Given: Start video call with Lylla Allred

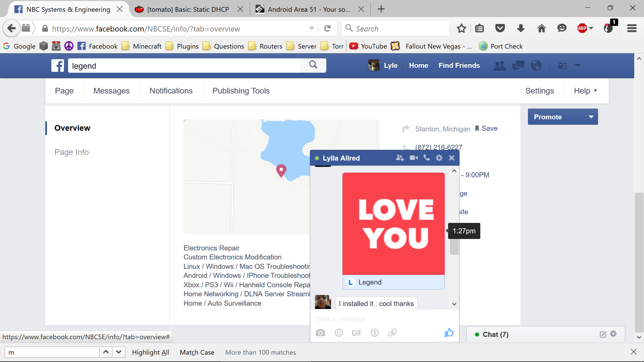Looking at the screenshot, I should [x=414, y=158].
